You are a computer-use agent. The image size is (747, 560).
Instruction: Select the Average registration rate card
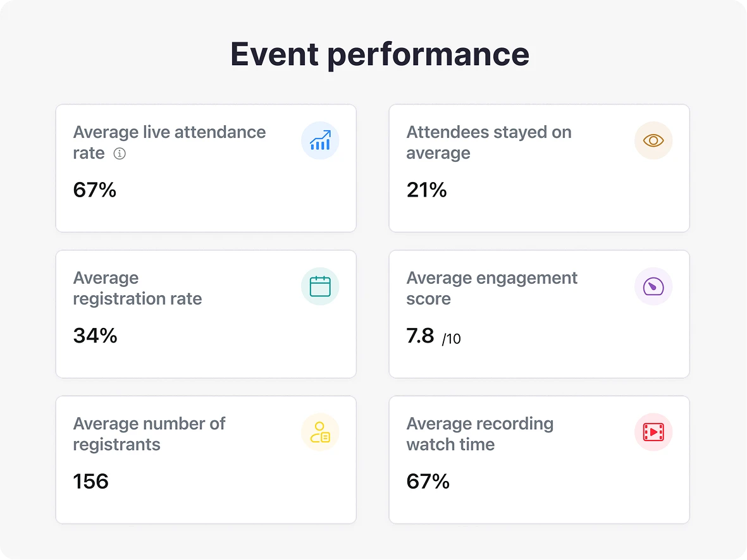(x=206, y=313)
